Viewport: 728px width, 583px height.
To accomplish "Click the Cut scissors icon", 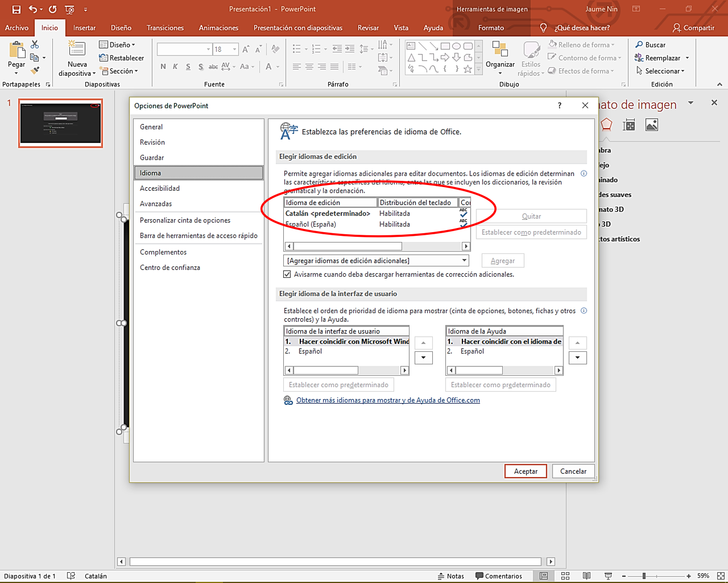I will tap(35, 45).
